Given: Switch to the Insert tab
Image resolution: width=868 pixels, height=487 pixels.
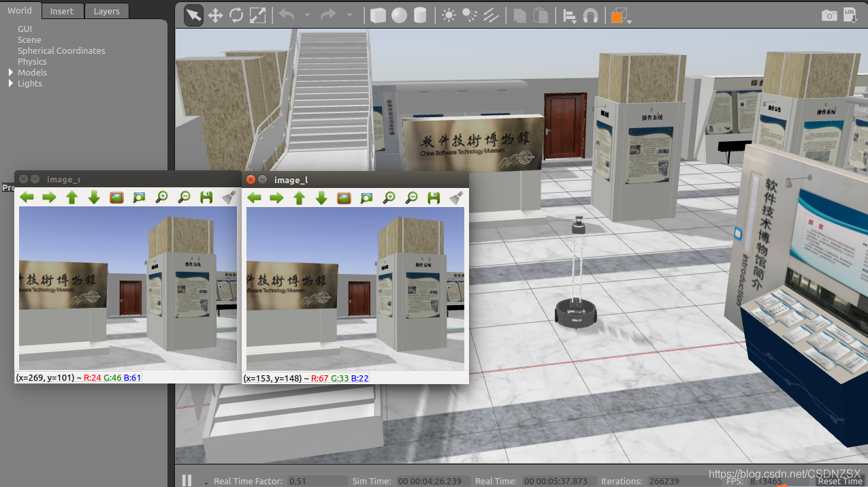Looking at the screenshot, I should [x=62, y=11].
